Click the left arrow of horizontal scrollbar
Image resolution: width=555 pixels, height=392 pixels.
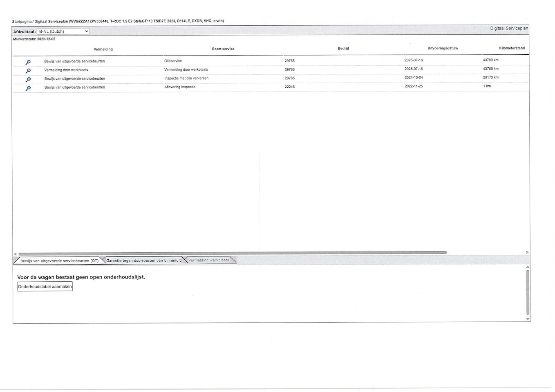point(15,253)
